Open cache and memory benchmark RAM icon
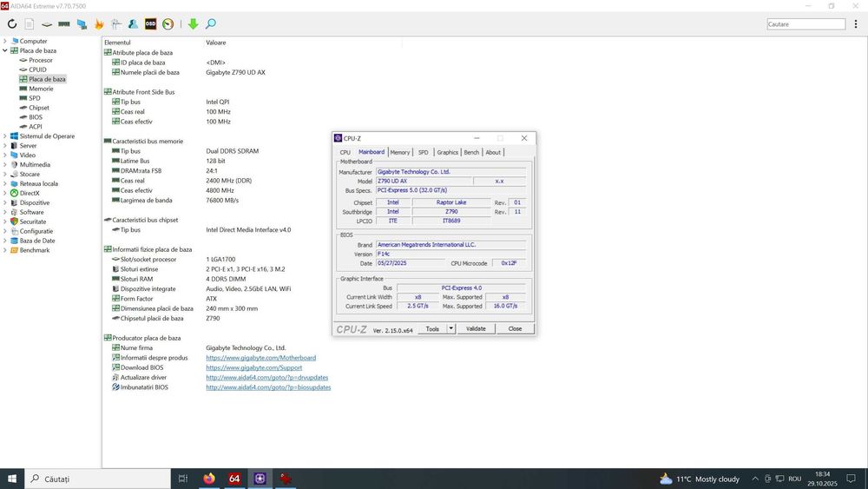 [x=64, y=23]
